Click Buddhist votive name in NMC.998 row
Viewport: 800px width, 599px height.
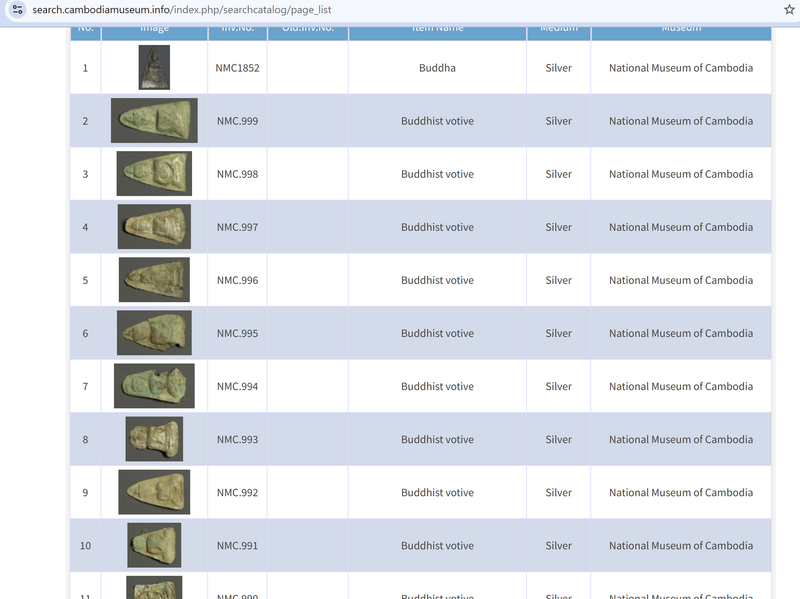[437, 174]
